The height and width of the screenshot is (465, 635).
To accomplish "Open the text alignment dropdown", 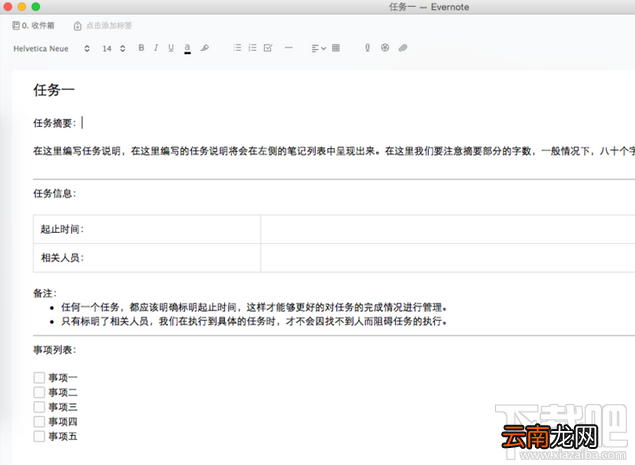I will click(319, 48).
